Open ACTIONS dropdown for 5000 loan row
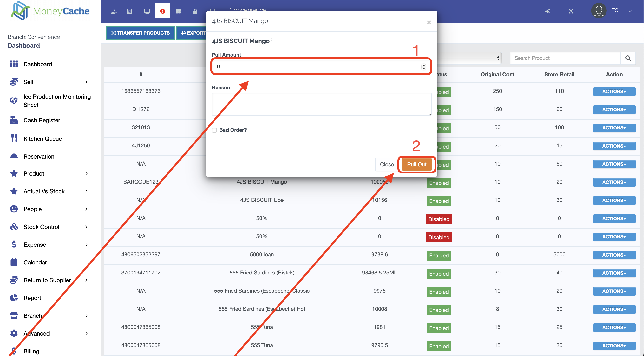This screenshot has width=644, height=356. coord(614,255)
